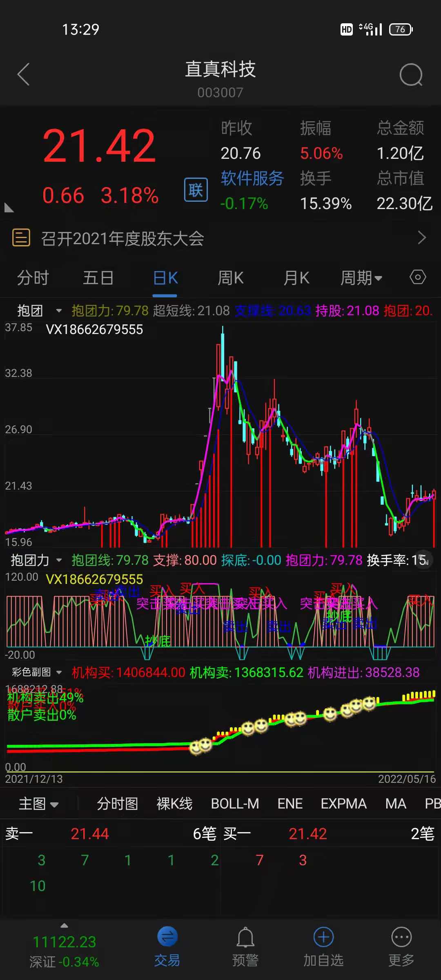The image size is (441, 980).
Task: Tap the 交易 trade icon
Action: coord(167,938)
